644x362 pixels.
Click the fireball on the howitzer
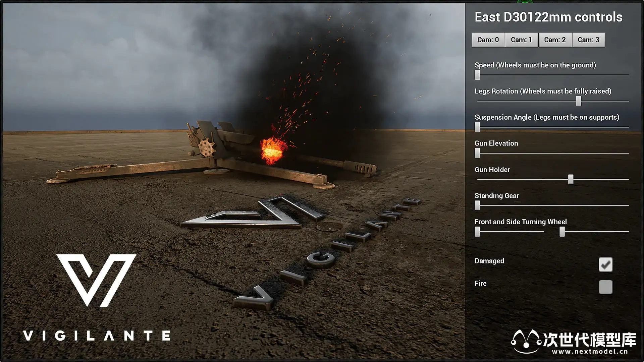pyautogui.click(x=273, y=151)
